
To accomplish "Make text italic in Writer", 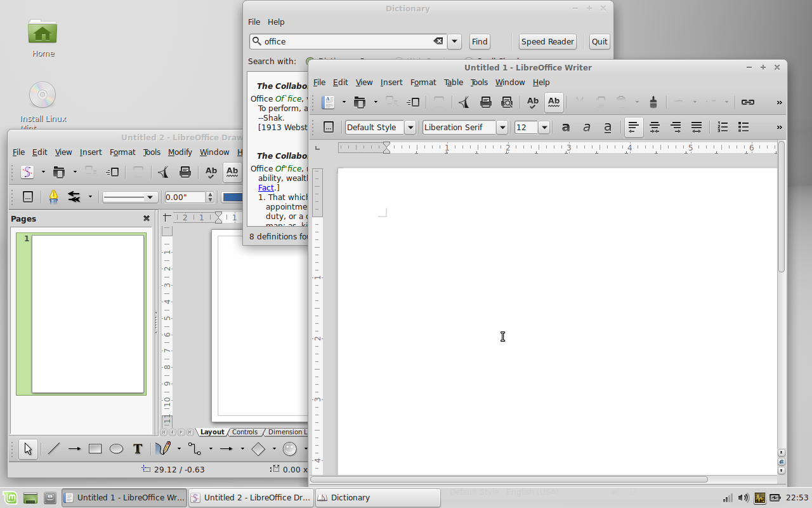I will coord(587,127).
